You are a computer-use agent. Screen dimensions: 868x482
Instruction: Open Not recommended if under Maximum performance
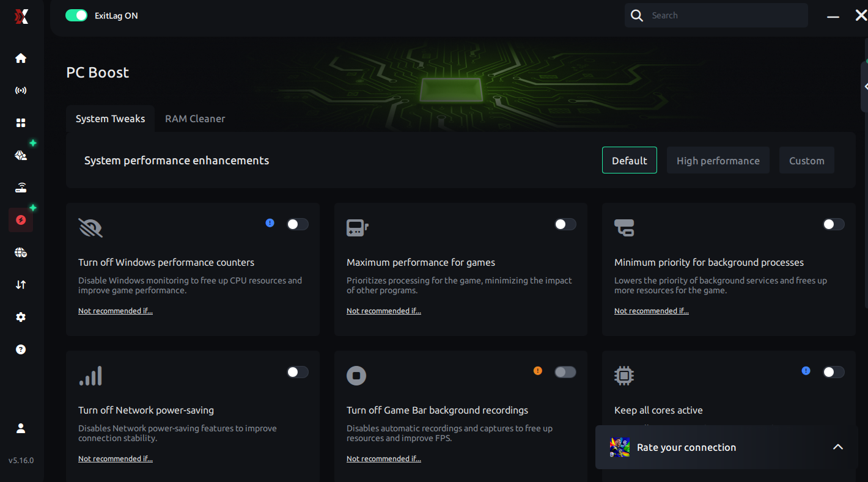(x=384, y=311)
